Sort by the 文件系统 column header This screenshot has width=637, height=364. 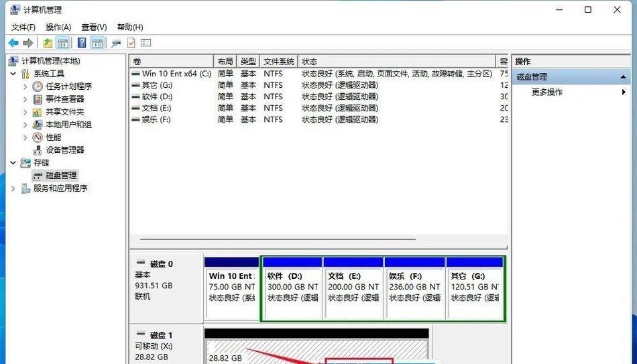[279, 62]
